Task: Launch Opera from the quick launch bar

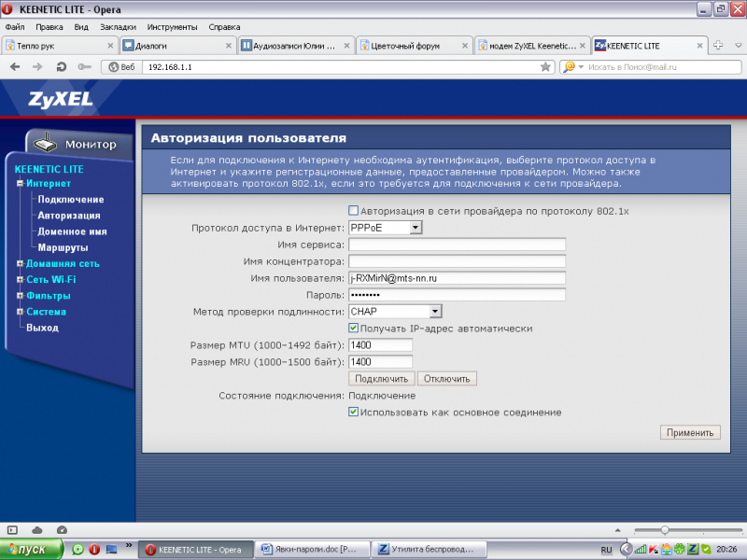Action: pos(94,550)
